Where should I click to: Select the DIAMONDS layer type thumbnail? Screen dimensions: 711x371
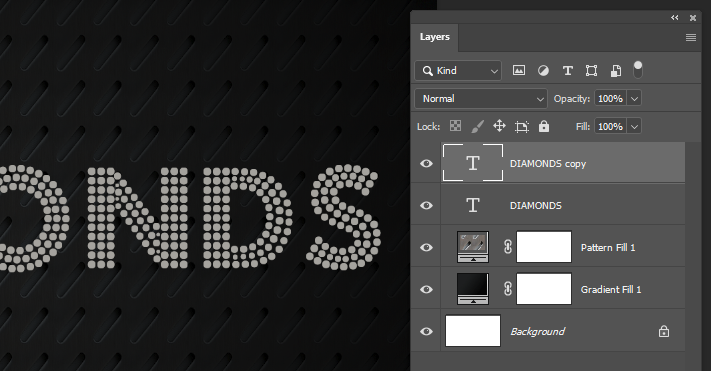[473, 205]
